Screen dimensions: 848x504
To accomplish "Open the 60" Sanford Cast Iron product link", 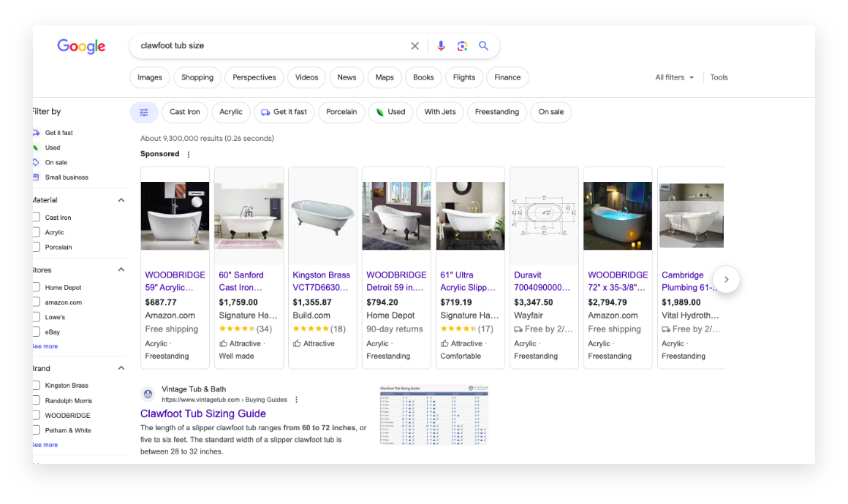I will (x=241, y=281).
